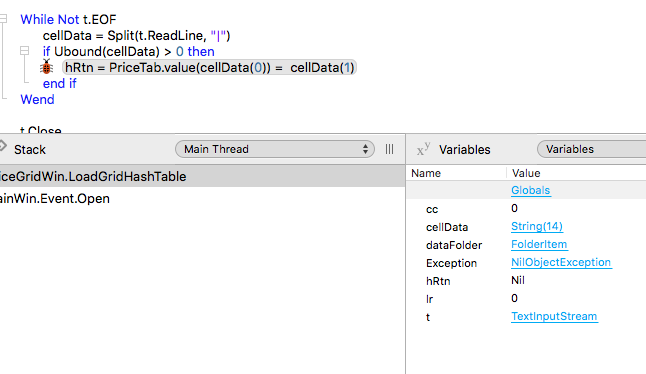The image size is (646, 374).
Task: Open the Main Thread dropdown
Action: pyautogui.click(x=275, y=149)
